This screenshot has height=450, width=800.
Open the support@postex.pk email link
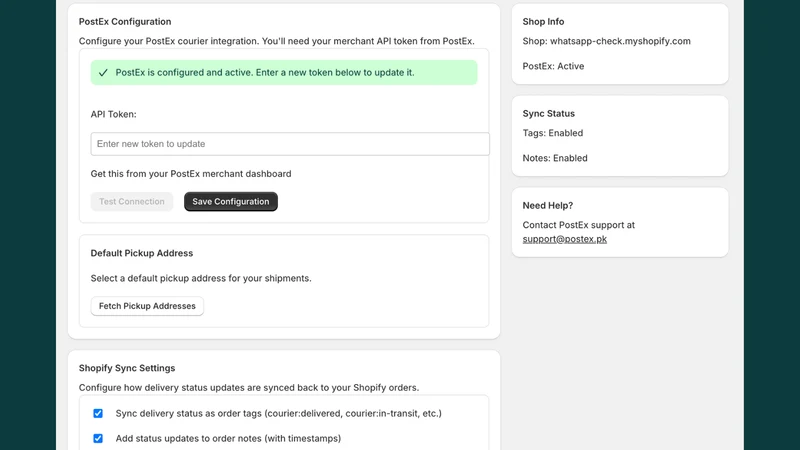pos(564,239)
